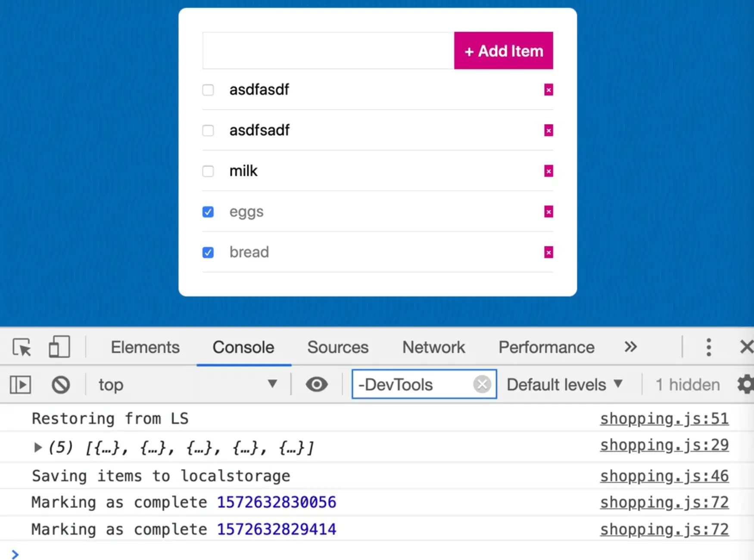The width and height of the screenshot is (754, 560).
Task: Delete the milk item
Action: coord(548,171)
